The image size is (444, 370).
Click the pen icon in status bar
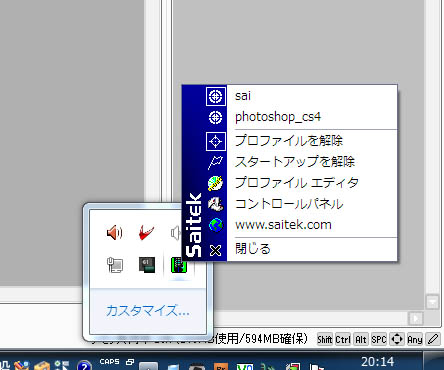coord(433,339)
